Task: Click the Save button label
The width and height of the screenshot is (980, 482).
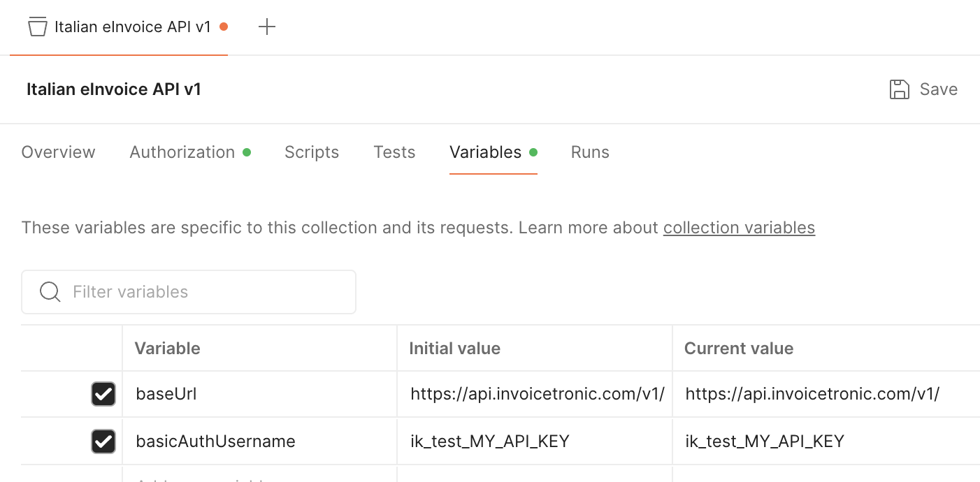Action: click(x=939, y=89)
